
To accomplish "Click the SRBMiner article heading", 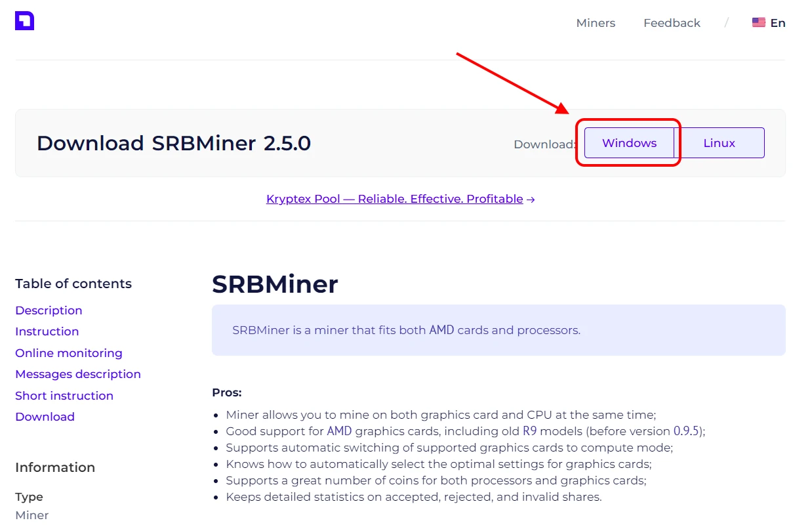I will tap(274, 284).
